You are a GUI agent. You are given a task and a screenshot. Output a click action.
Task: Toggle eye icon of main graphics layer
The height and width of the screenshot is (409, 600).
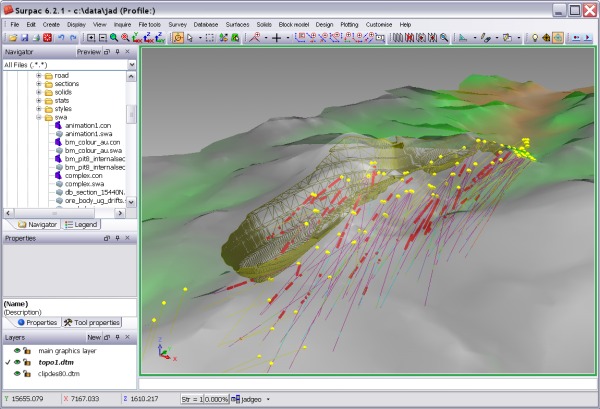pyautogui.click(x=17, y=350)
